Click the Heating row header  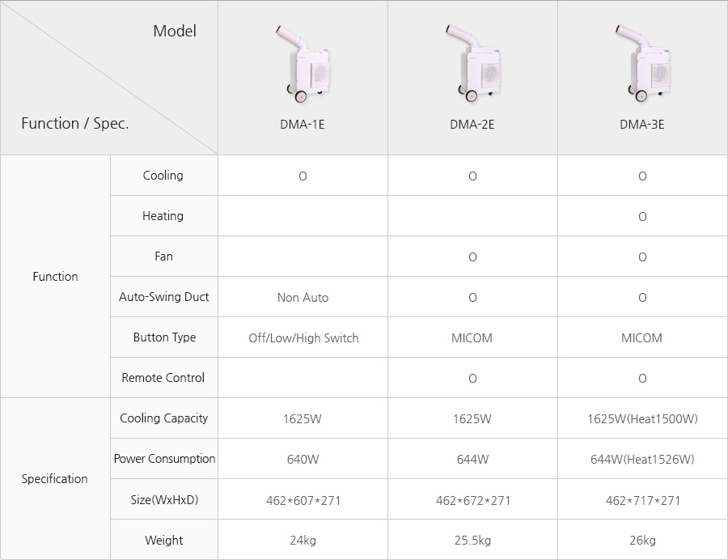click(x=164, y=216)
